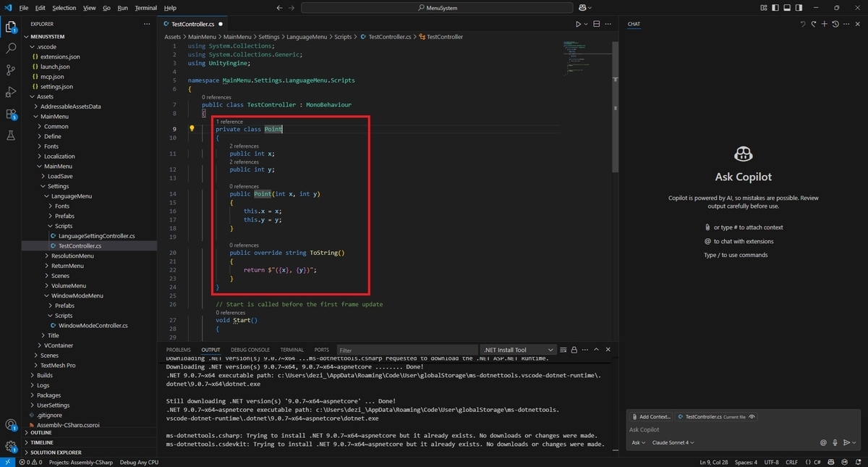Click the Output Filter input field
The image size is (868, 467).
pyautogui.click(x=407, y=350)
